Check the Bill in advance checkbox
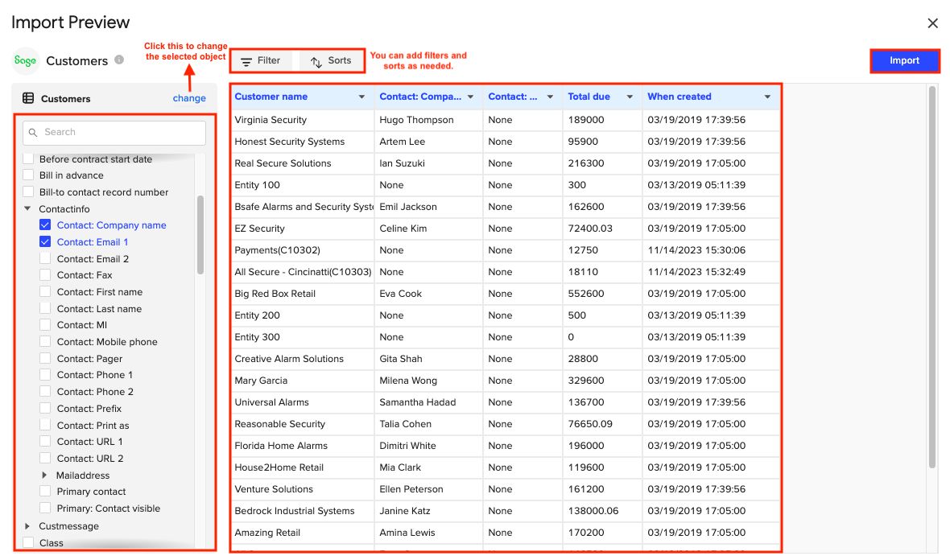Viewport: 950px width, 560px height. click(x=28, y=175)
